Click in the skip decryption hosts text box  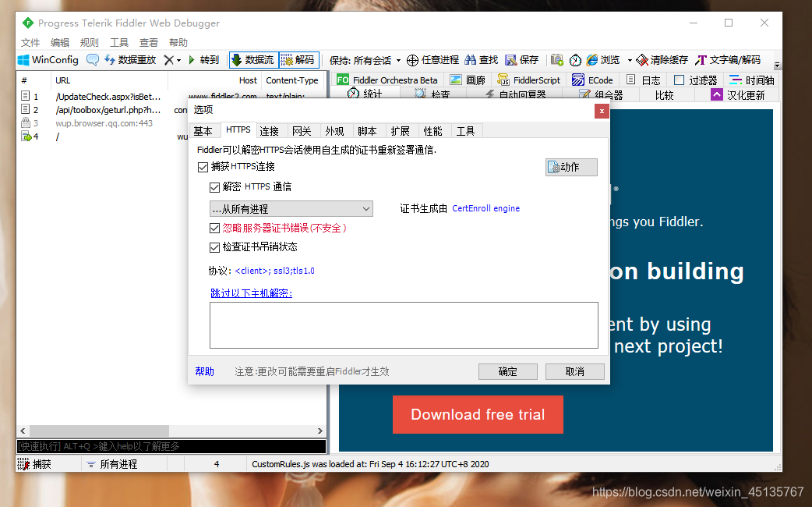(x=404, y=325)
